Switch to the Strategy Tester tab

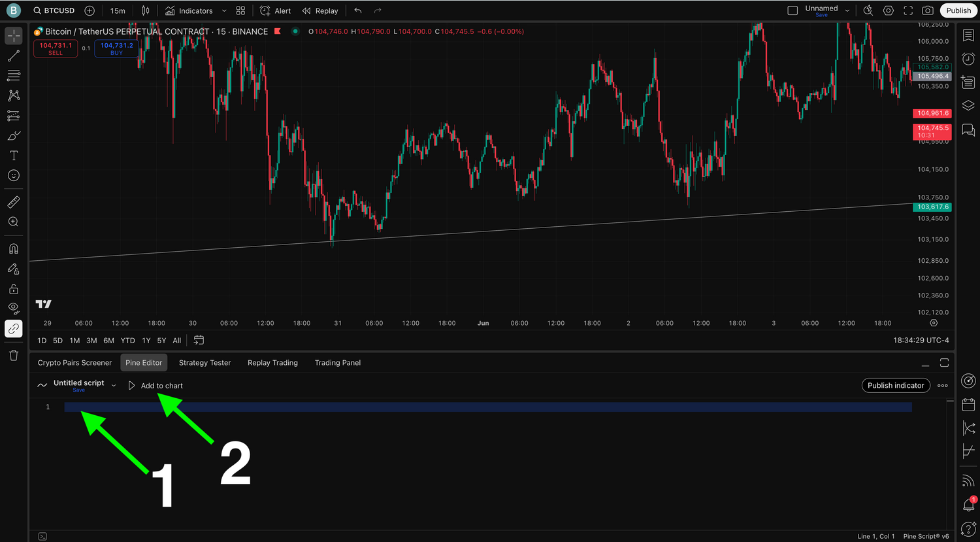[x=204, y=363]
